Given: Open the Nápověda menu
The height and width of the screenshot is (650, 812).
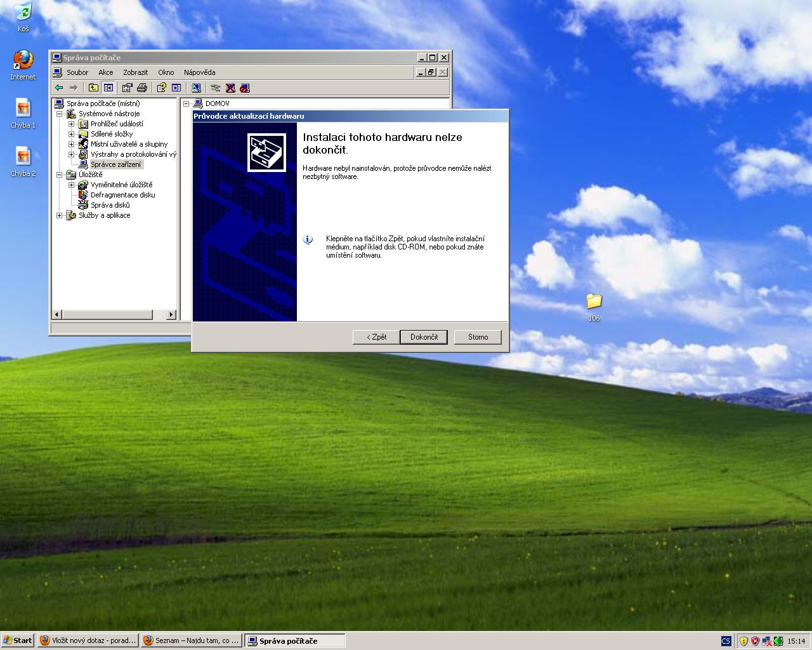Looking at the screenshot, I should click(x=199, y=72).
